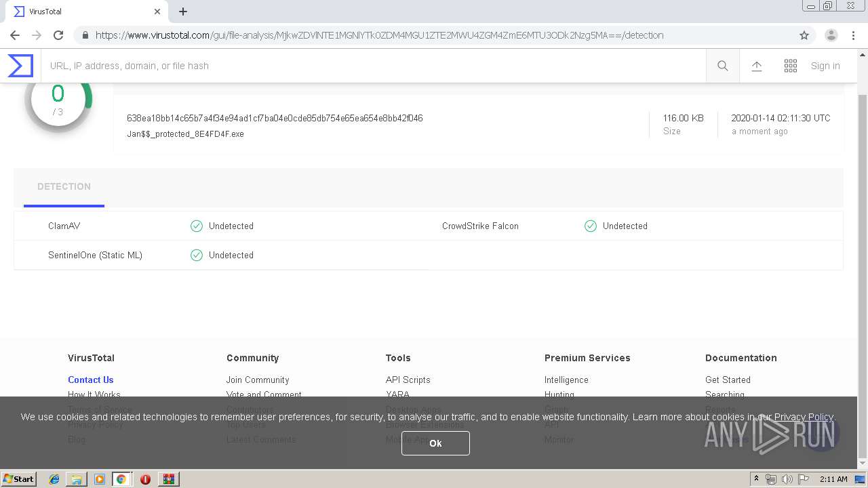Image resolution: width=868 pixels, height=488 pixels.
Task: Open a new browser tab
Action: pyautogui.click(x=183, y=12)
